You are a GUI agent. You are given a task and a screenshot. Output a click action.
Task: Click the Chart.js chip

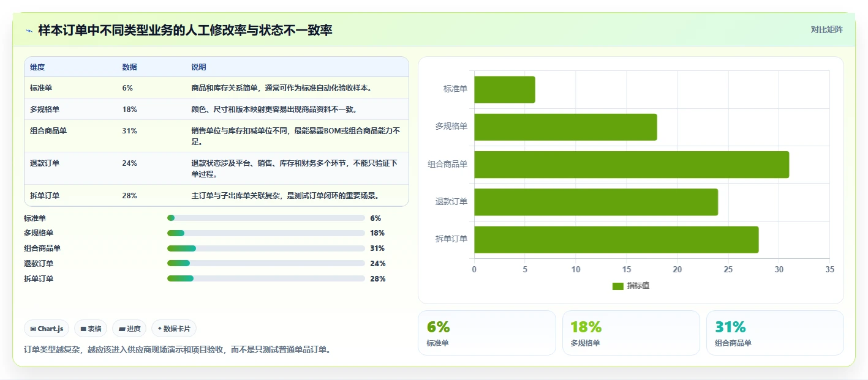47,329
